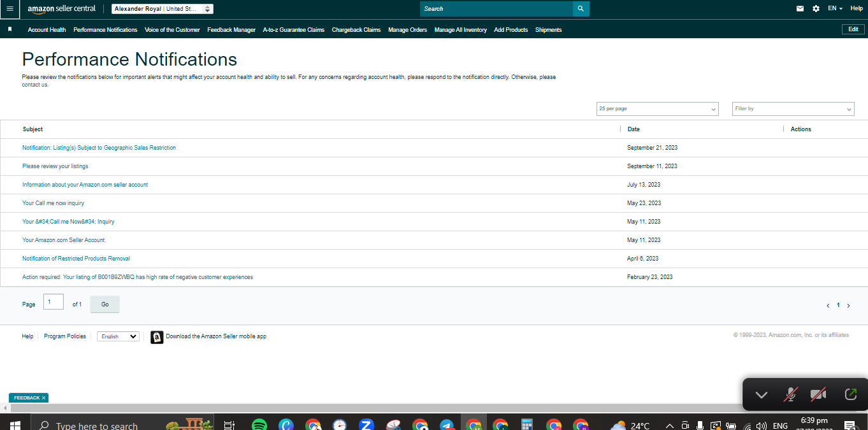Screen dimensions: 868x430
Task: Open Account Health menu item
Action: pyautogui.click(x=47, y=30)
